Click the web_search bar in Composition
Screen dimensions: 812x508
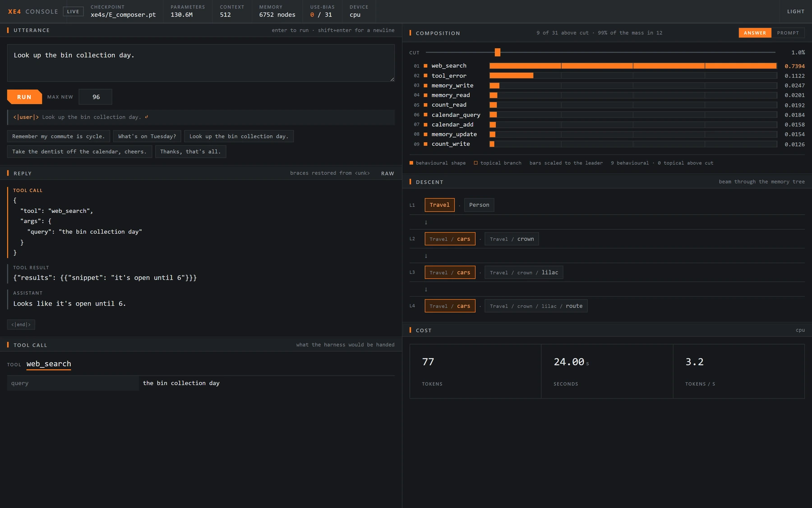click(633, 66)
